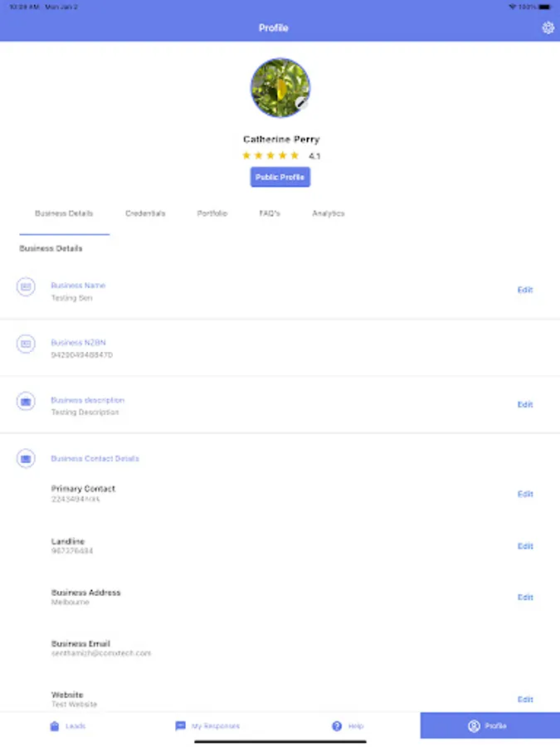This screenshot has height=747, width=560.
Task: Open Leads from bottom navigation
Action: click(x=68, y=726)
